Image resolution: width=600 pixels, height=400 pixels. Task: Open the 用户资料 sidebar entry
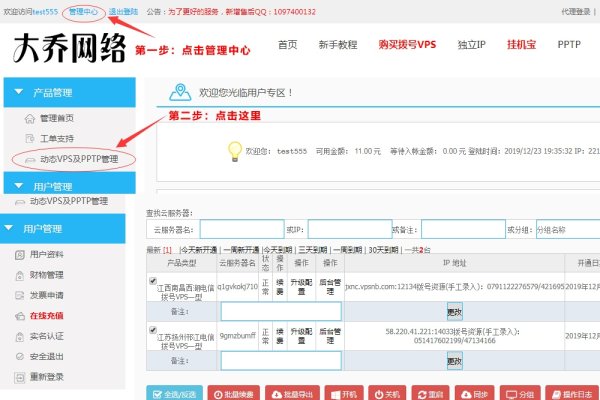pyautogui.click(x=46, y=255)
